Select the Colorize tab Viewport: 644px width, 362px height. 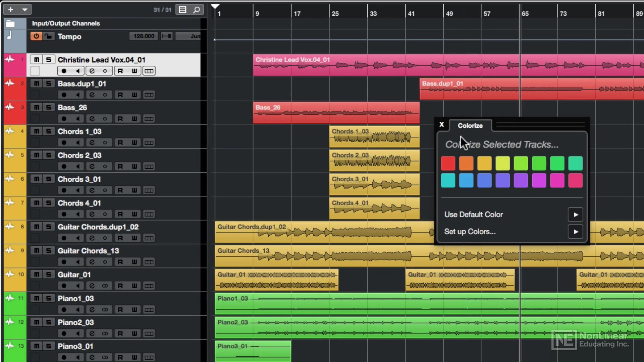pyautogui.click(x=470, y=125)
